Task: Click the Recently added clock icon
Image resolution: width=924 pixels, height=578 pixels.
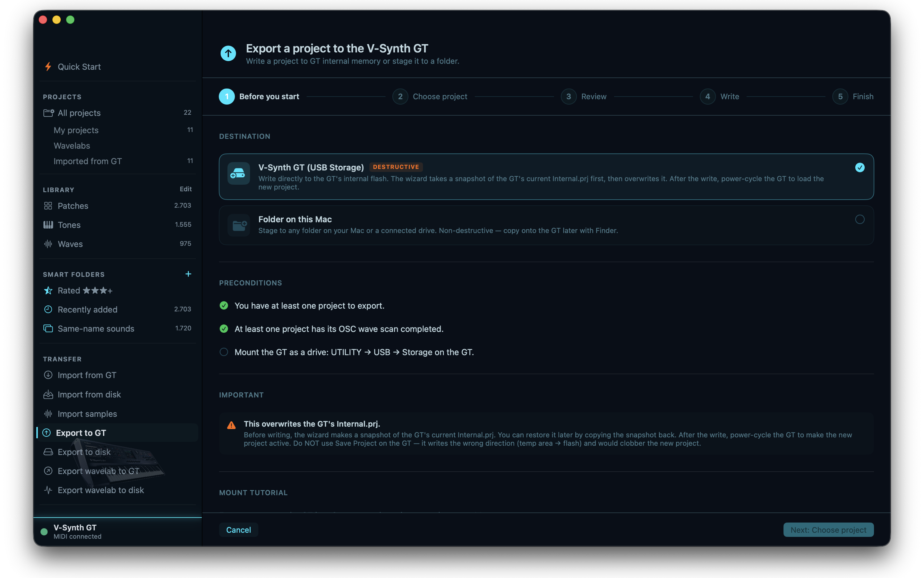Action: [x=48, y=309]
